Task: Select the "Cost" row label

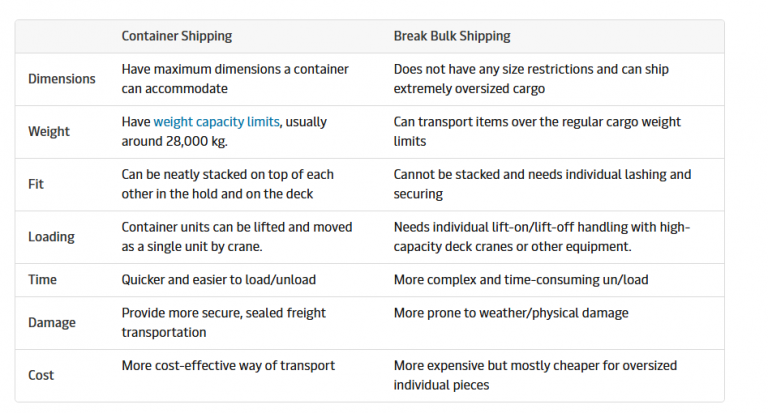Action: [x=42, y=375]
